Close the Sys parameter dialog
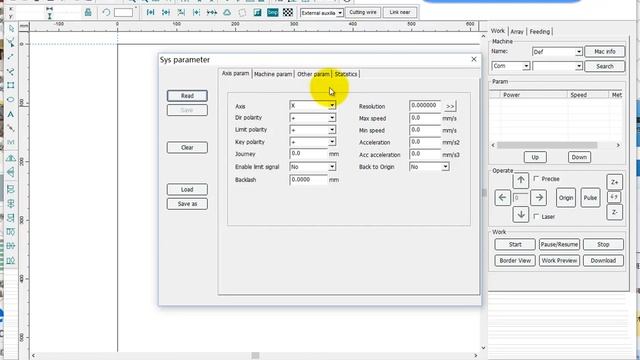The image size is (640, 360). click(x=474, y=59)
